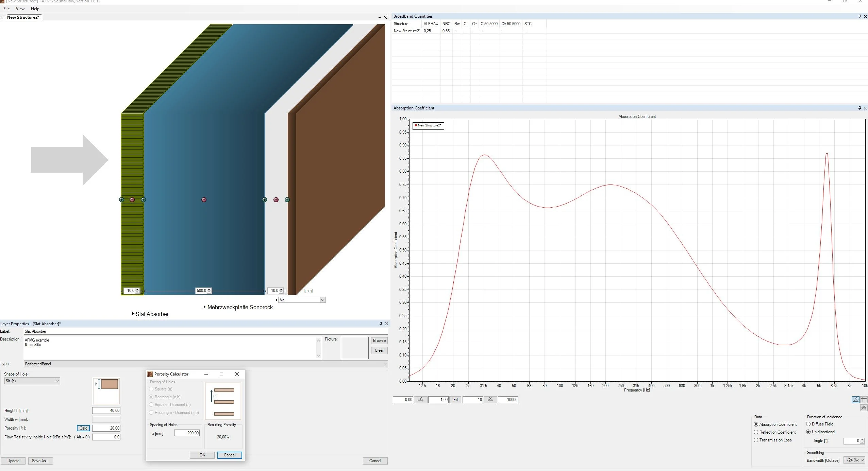Open the View menu
The height and width of the screenshot is (471, 868).
coord(20,9)
